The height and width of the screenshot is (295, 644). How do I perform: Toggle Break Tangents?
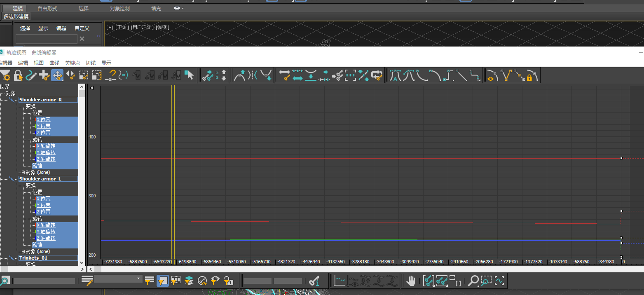(505, 76)
